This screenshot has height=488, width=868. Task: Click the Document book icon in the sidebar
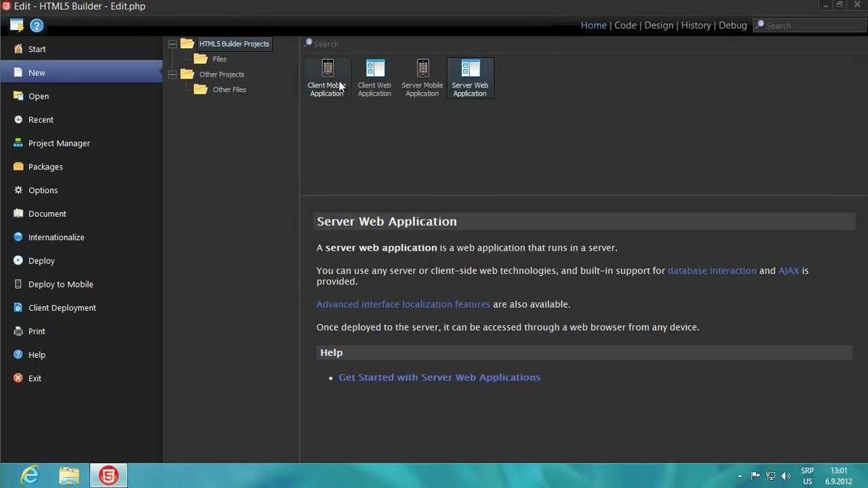click(18, 213)
